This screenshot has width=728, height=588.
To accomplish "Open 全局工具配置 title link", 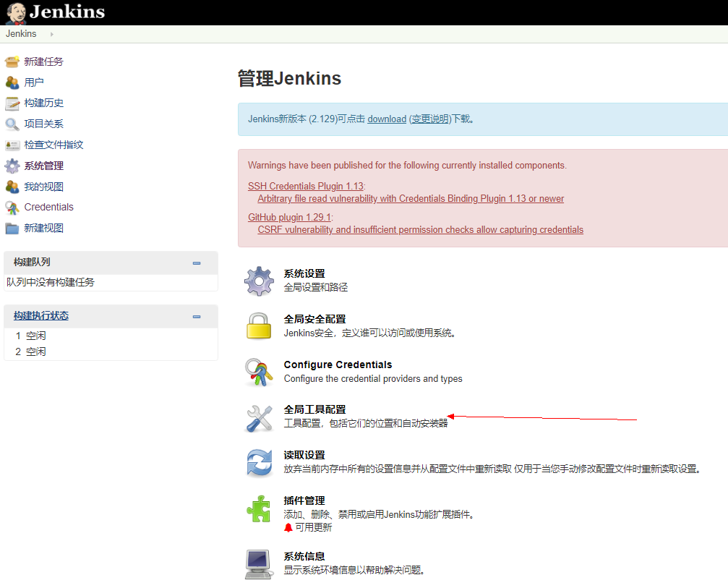I will tap(314, 409).
